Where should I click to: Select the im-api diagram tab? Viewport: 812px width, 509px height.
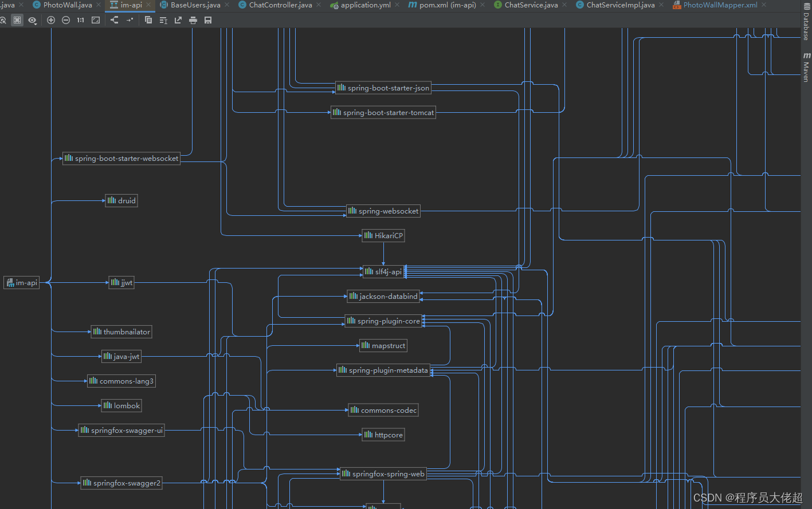[131, 5]
